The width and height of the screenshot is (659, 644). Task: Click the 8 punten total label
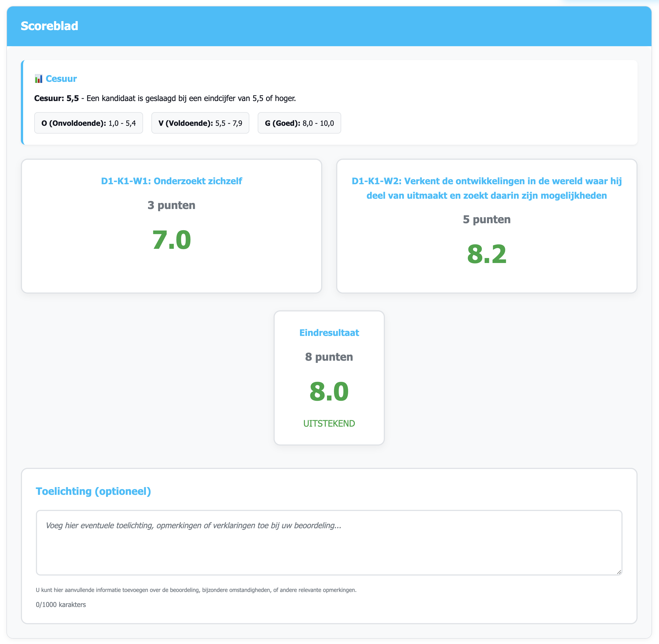tap(329, 357)
